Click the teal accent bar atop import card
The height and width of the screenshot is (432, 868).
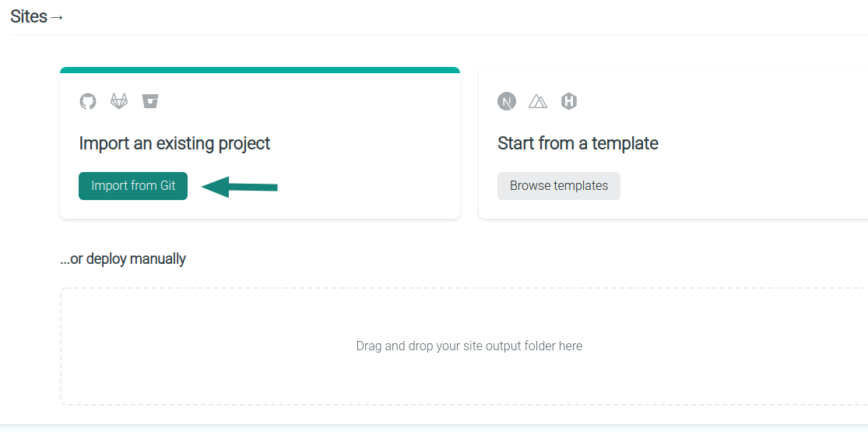tap(260, 70)
